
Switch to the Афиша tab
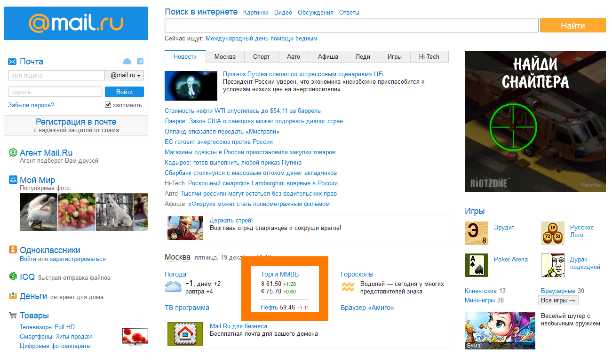(x=328, y=56)
